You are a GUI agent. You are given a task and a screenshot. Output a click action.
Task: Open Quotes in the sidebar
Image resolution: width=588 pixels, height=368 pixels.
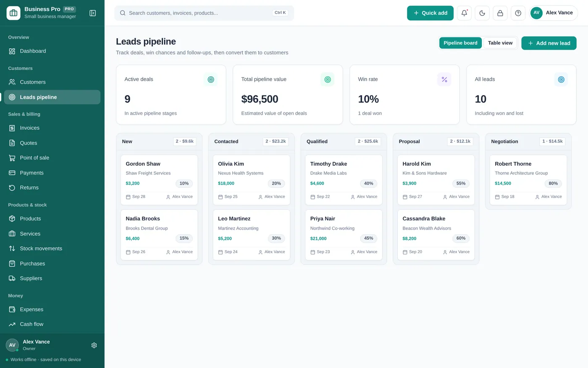pyautogui.click(x=52, y=143)
